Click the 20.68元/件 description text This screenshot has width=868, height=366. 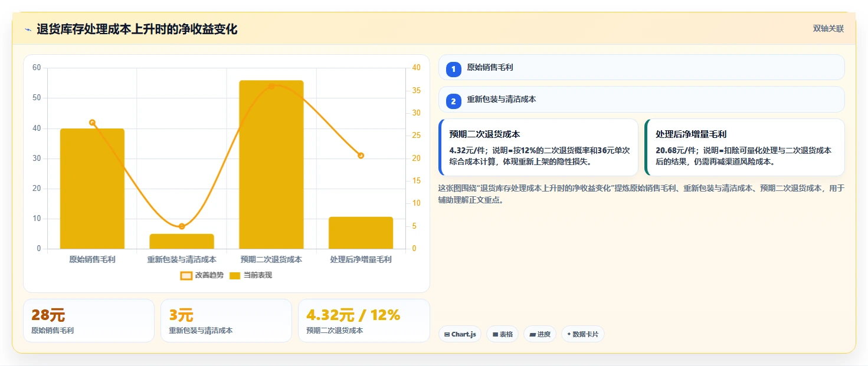tap(743, 156)
